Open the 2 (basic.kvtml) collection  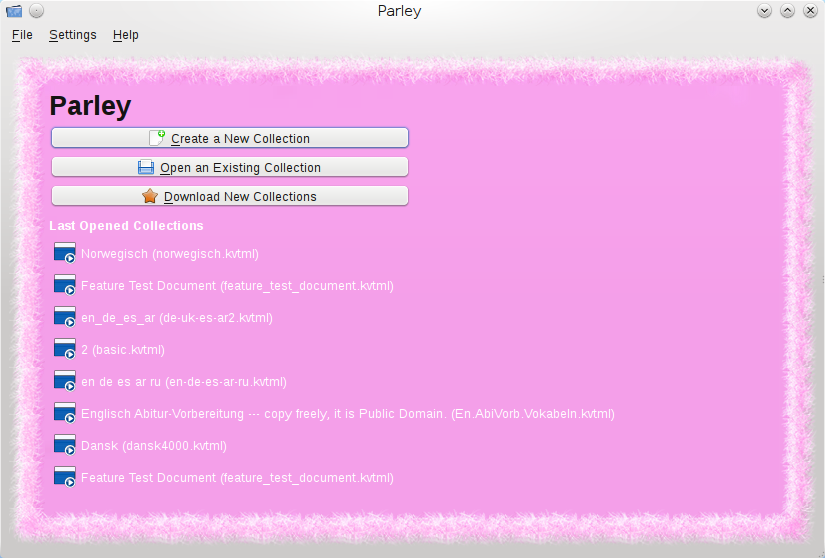pos(123,350)
